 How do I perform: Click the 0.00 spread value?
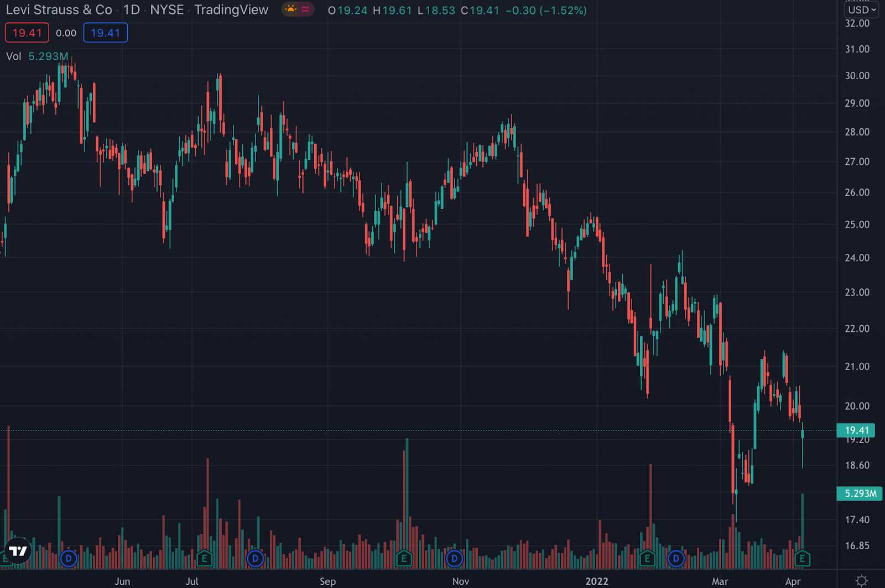[66, 33]
